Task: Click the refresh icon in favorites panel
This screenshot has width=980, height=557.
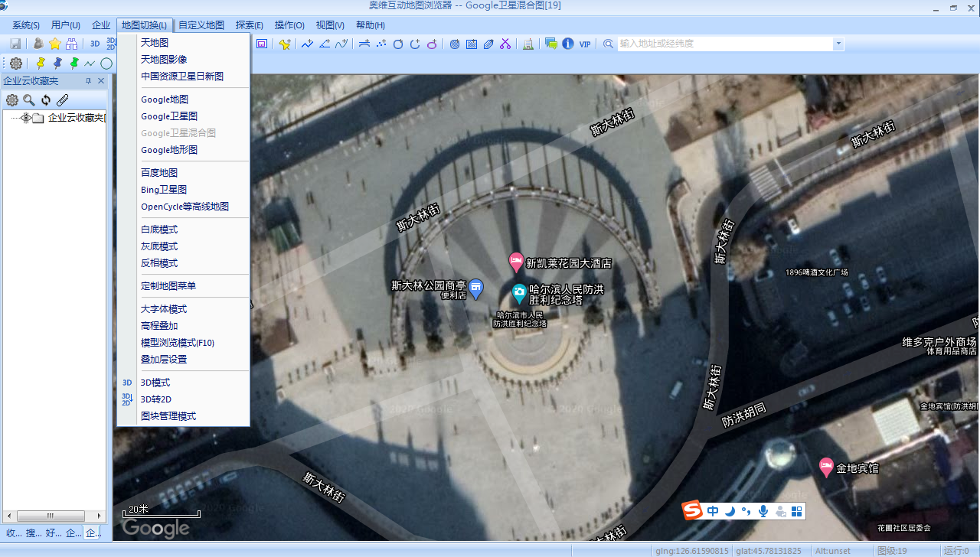Action: [46, 100]
